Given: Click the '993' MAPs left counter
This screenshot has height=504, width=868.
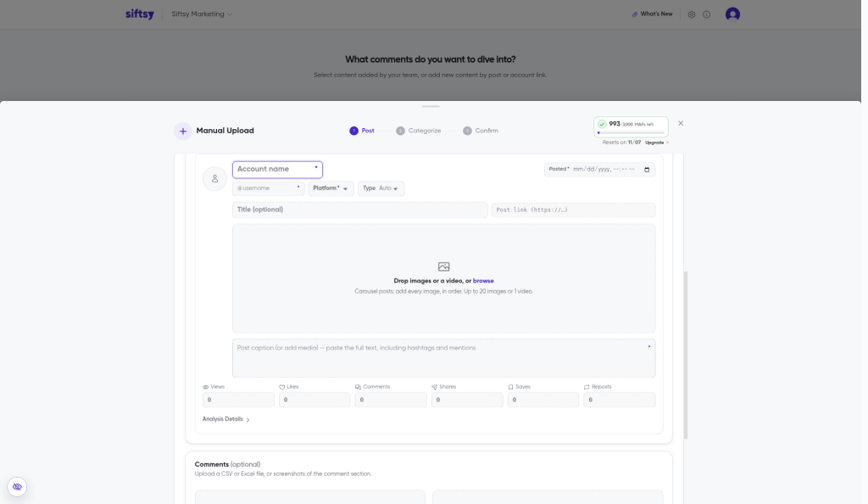Looking at the screenshot, I should coord(615,124).
